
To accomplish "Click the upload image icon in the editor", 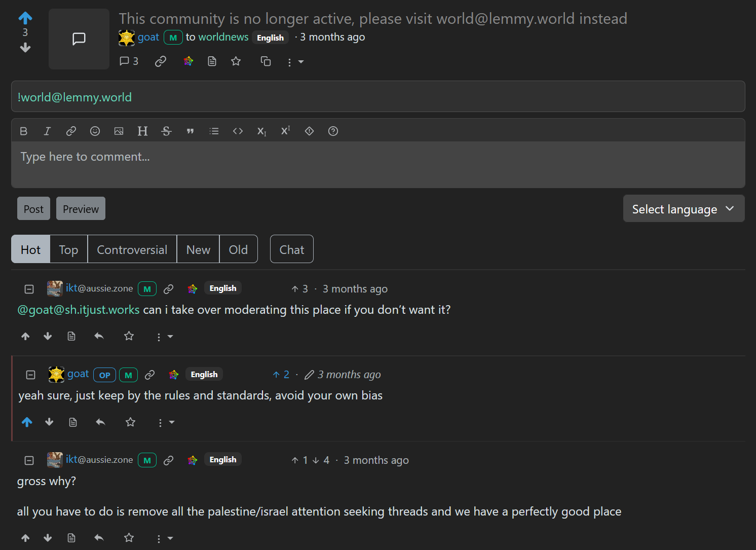I will (119, 131).
